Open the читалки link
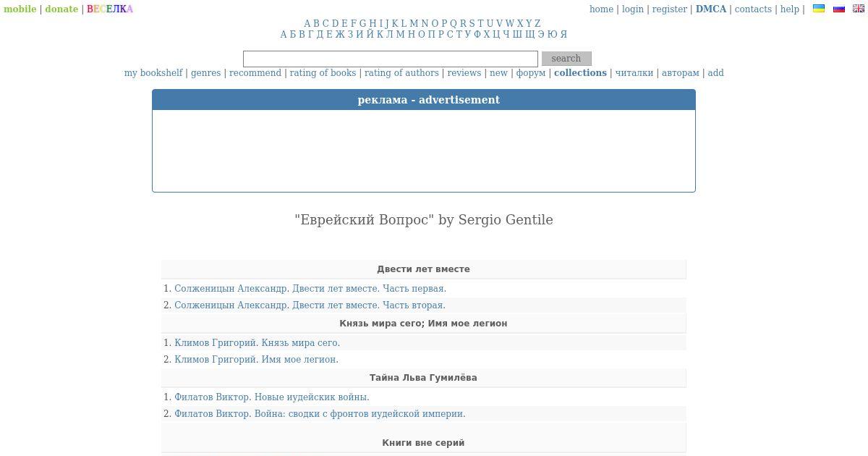Screen dimensions: 868x456 tap(634, 73)
